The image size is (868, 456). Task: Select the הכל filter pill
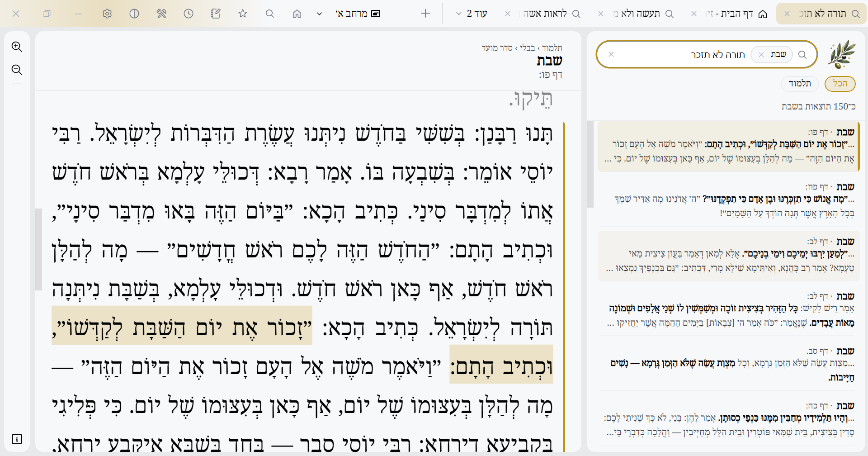point(840,84)
